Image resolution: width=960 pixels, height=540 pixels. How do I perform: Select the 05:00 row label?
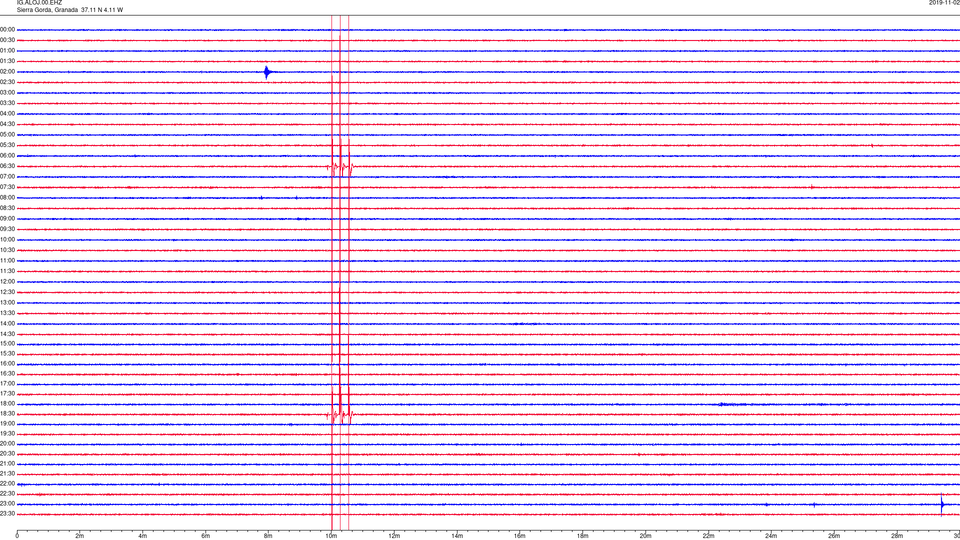click(x=7, y=134)
